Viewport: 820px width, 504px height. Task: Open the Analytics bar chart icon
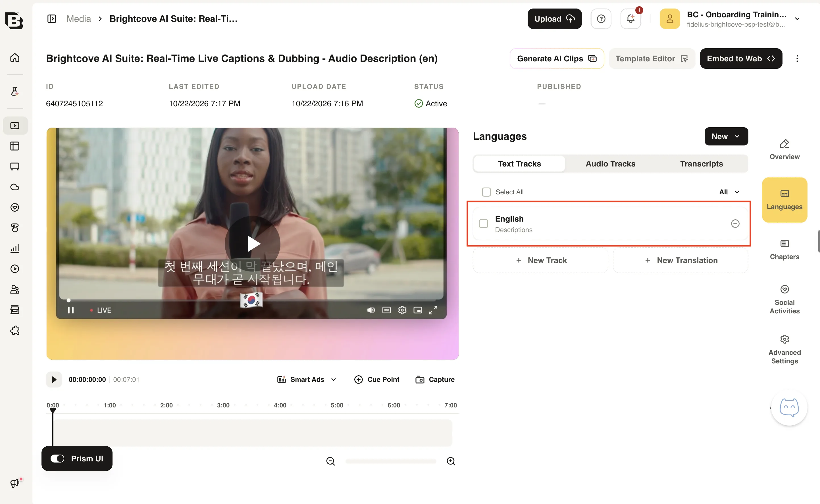pyautogui.click(x=15, y=248)
